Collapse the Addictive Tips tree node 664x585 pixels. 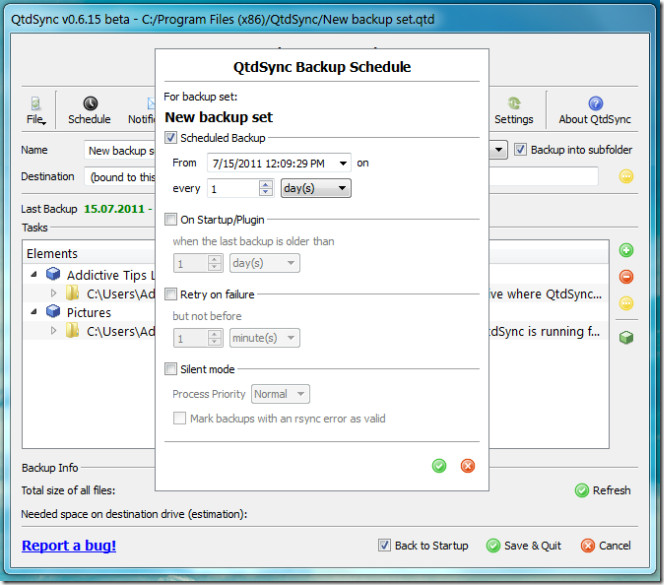(34, 274)
